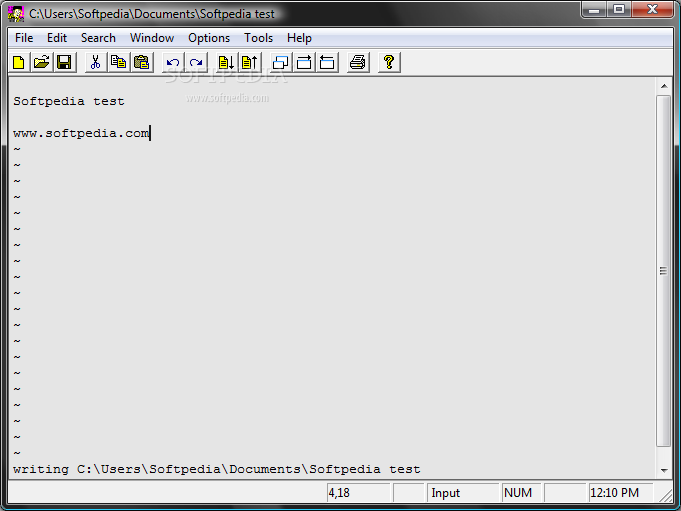Click the scrollbar up arrow
Viewport: 681px width, 511px height.
pyautogui.click(x=664, y=86)
